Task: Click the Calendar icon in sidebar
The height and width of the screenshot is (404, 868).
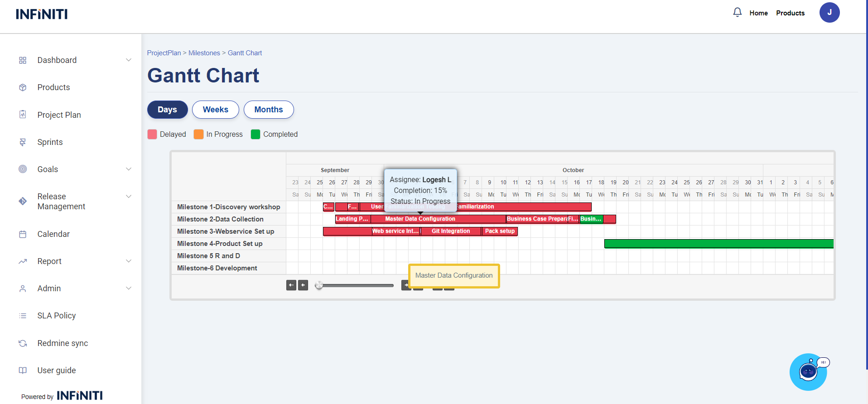Action: [23, 234]
